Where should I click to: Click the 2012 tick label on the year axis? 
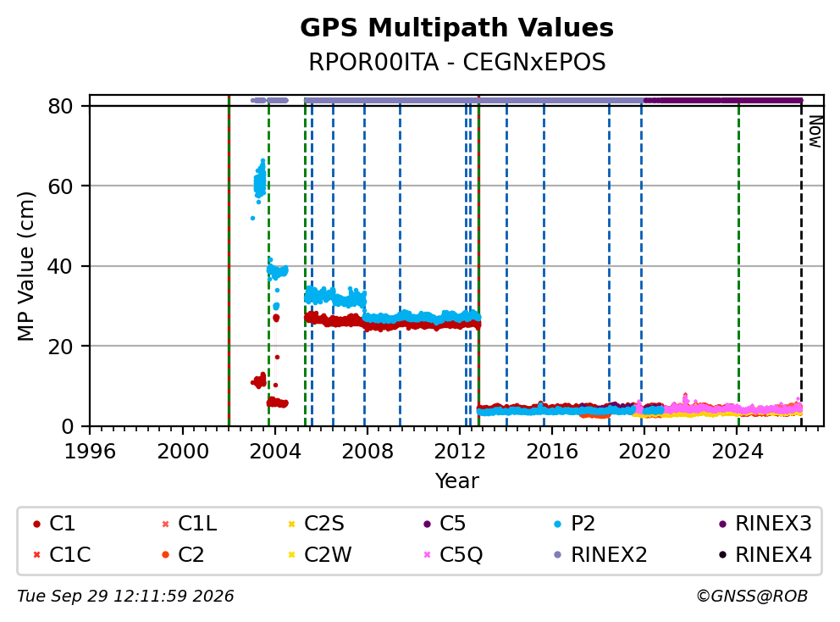(460, 452)
